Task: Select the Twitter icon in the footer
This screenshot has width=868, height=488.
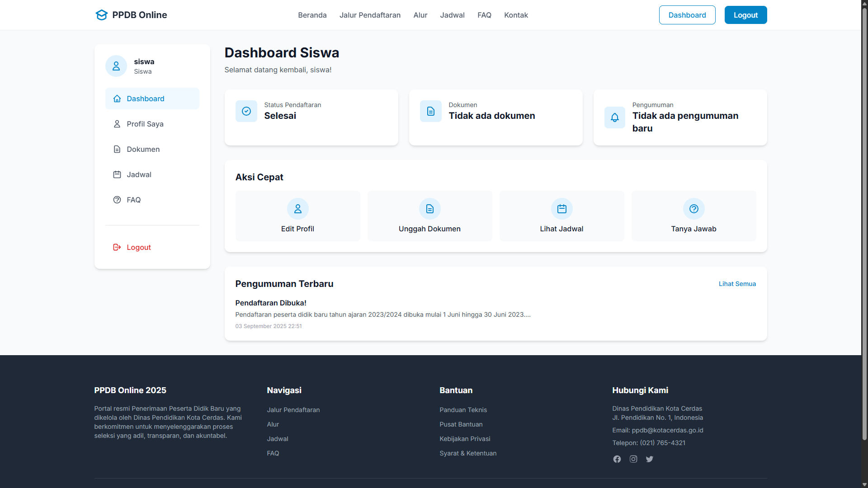Action: click(x=649, y=459)
